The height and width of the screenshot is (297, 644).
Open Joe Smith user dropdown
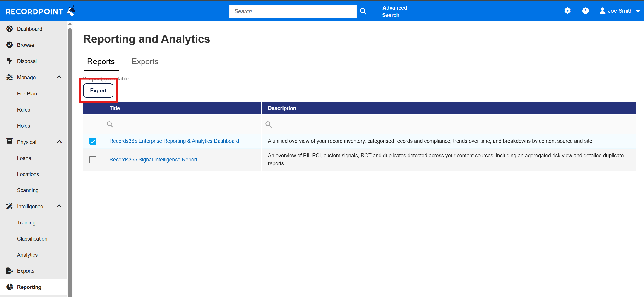pos(620,11)
